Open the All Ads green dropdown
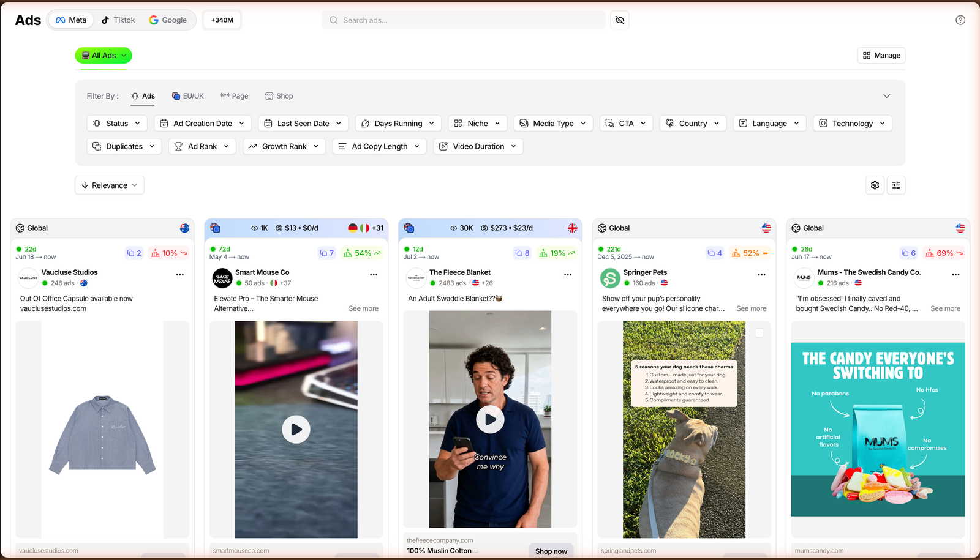980x560 pixels. click(104, 55)
